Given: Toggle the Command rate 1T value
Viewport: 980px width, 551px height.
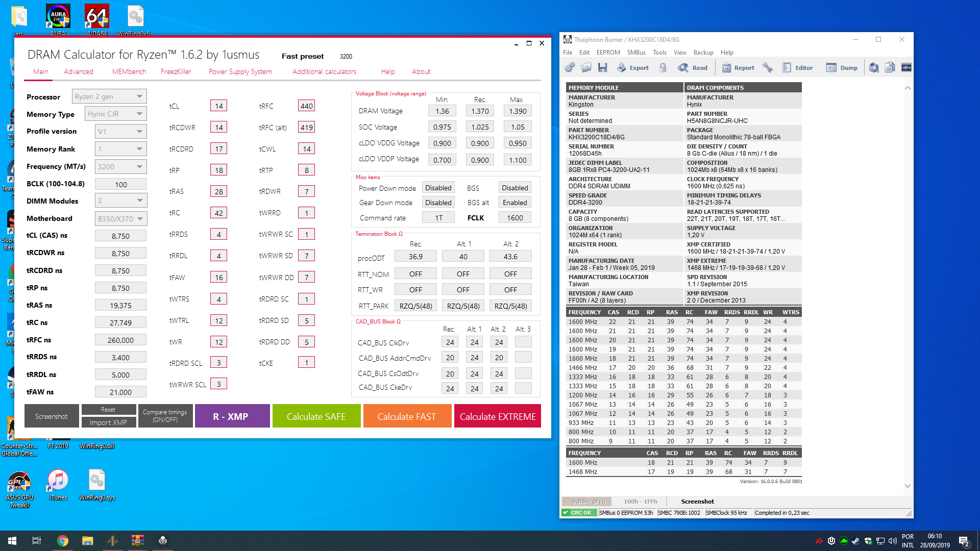Looking at the screenshot, I should coord(438,218).
